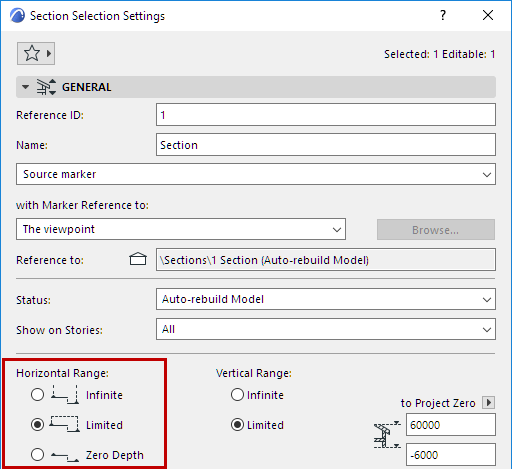The image size is (512, 469).
Task: Close the Section Selection Settings dialog
Action: pos(488,15)
